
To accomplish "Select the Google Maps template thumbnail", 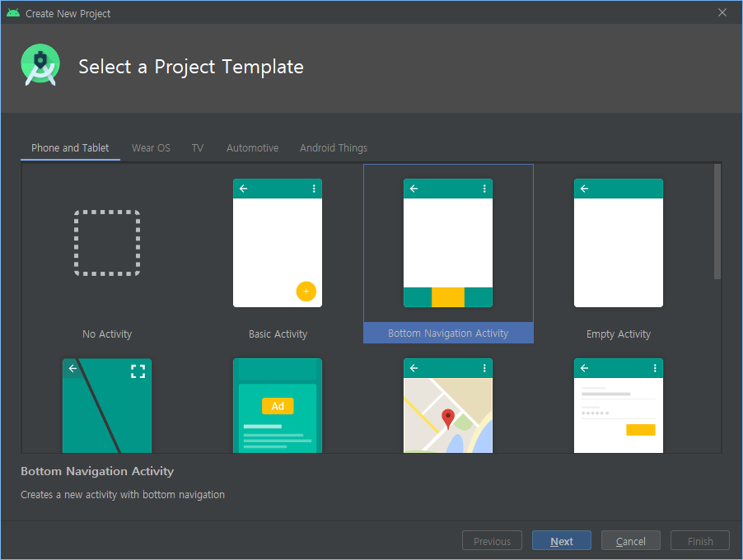I will tap(448, 405).
